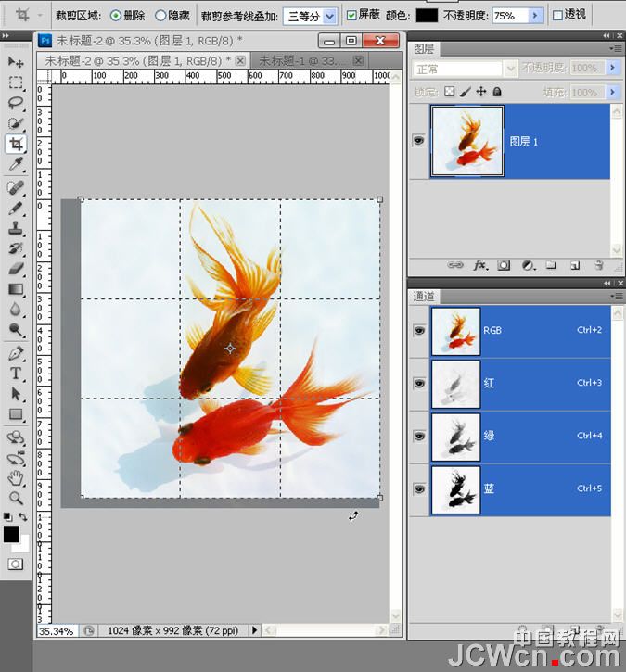
Task: Select the Eyedropper tool
Action: (x=16, y=164)
